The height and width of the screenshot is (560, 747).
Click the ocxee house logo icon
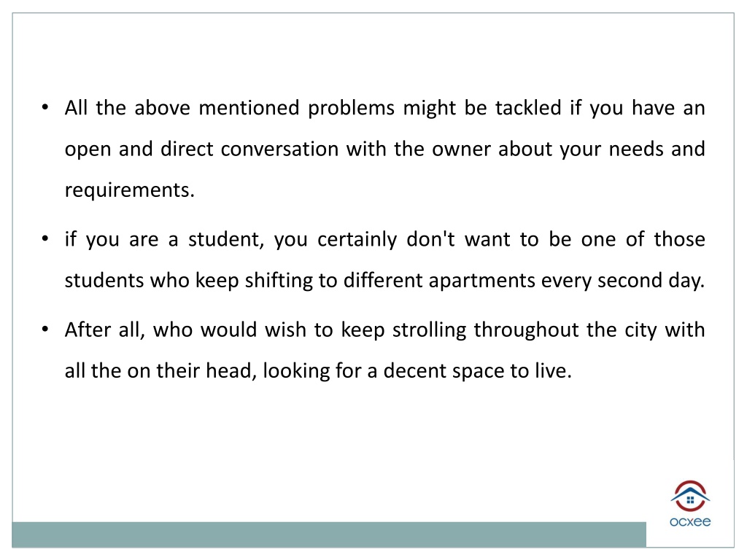[x=690, y=496]
